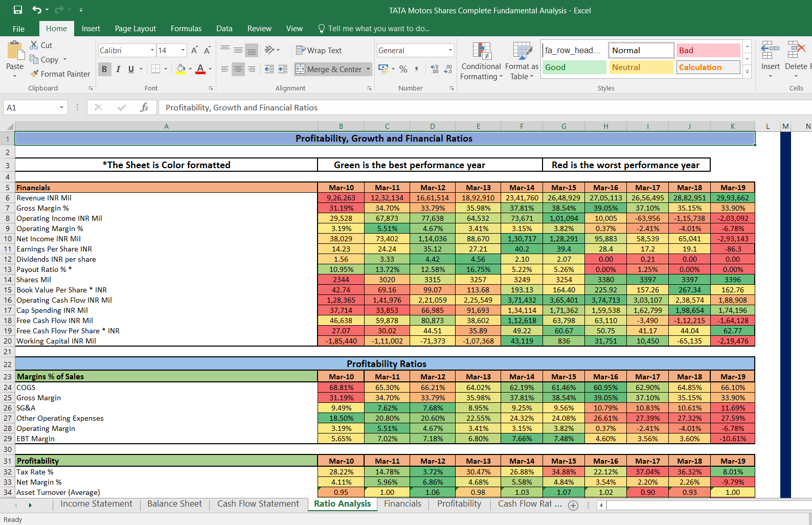Apply the Calculation cell style

[x=708, y=67]
